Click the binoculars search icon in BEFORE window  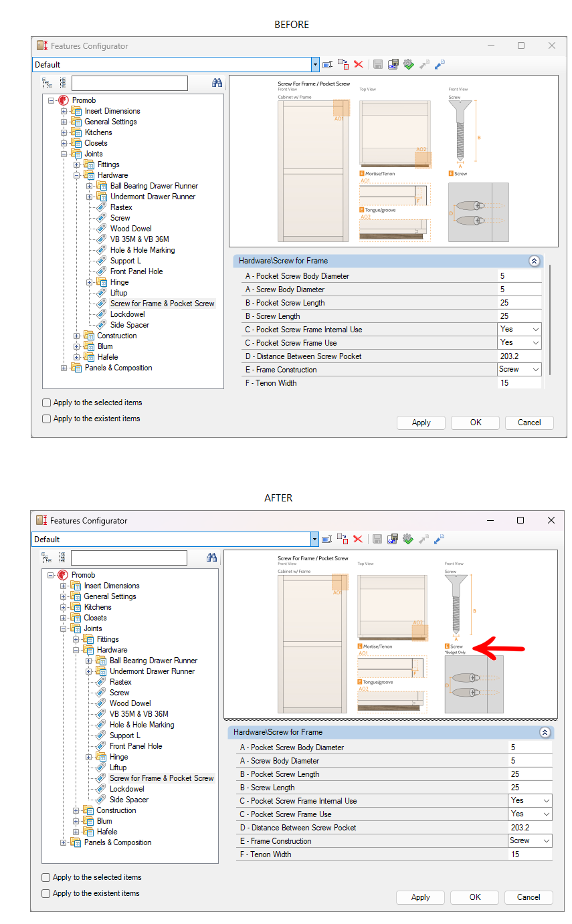(x=217, y=83)
